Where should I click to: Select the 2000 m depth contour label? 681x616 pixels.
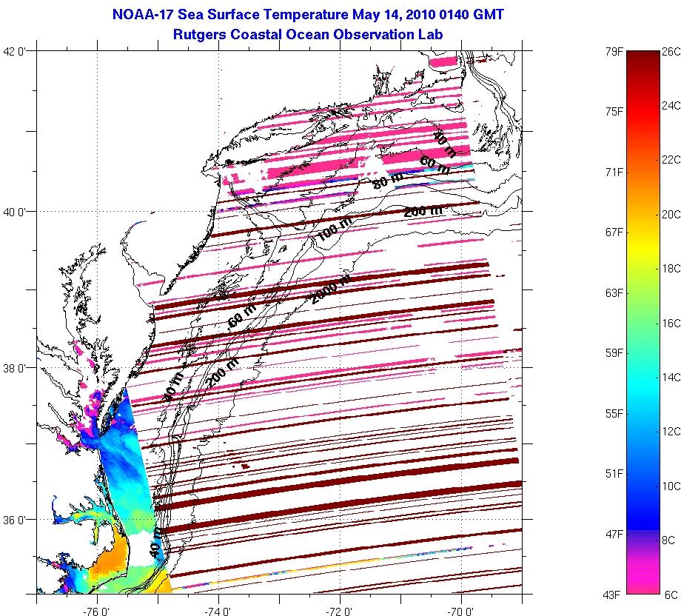pyautogui.click(x=330, y=289)
